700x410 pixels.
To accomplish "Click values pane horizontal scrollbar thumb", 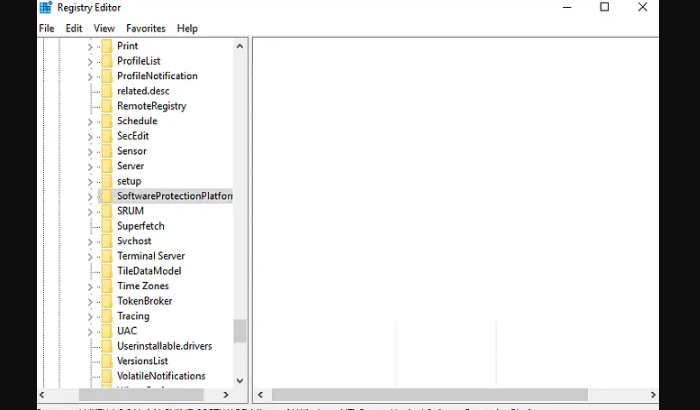I will pos(430,395).
